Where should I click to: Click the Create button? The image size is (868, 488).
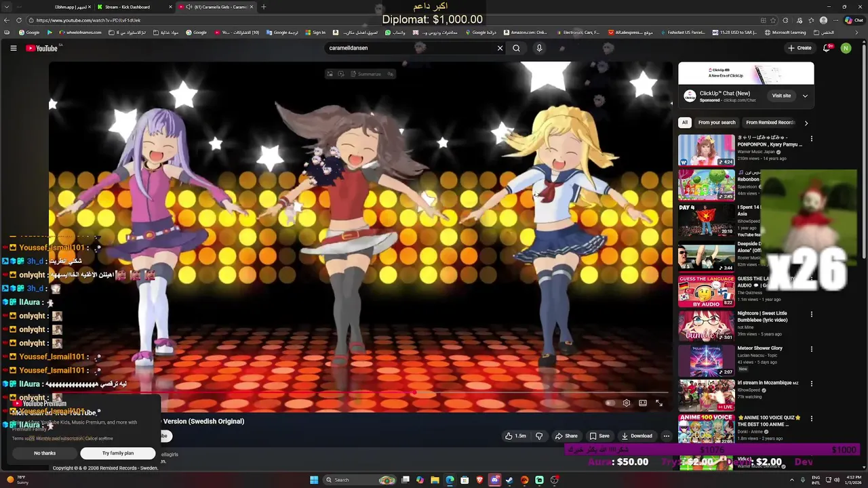click(x=800, y=48)
